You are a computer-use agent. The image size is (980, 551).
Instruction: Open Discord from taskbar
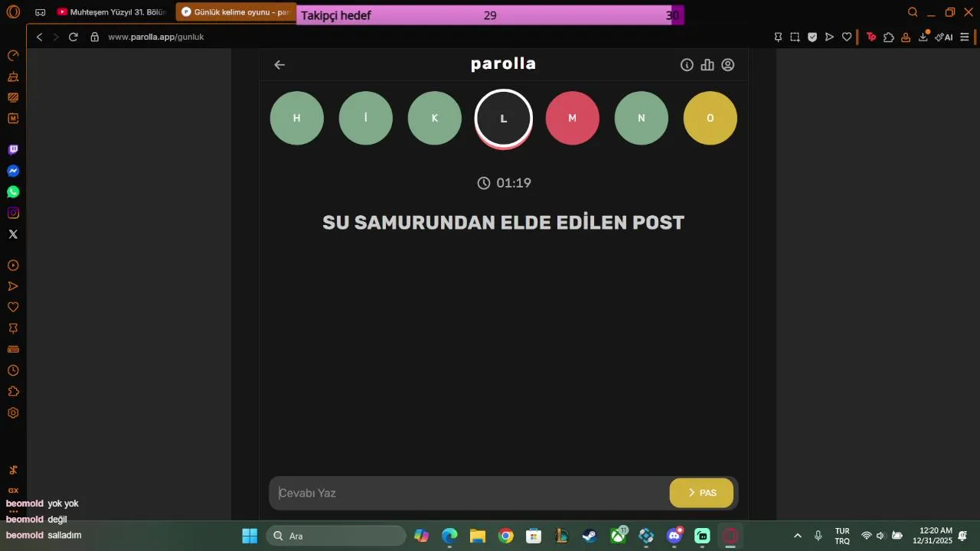pyautogui.click(x=675, y=536)
